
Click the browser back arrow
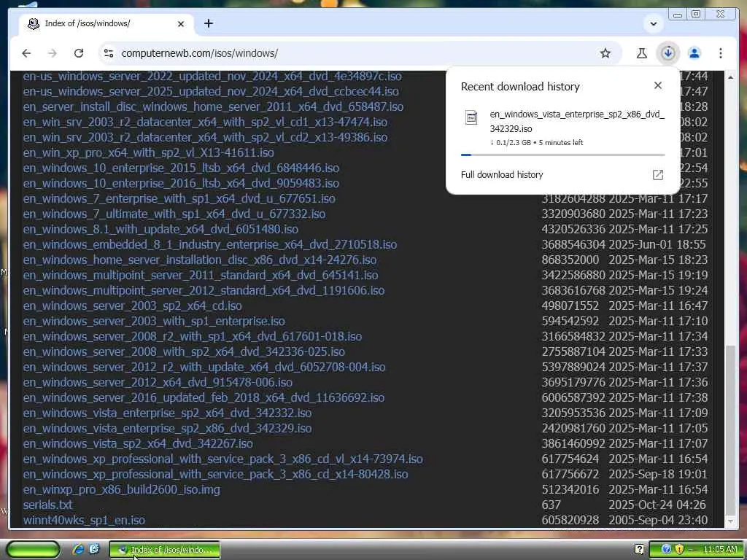pyautogui.click(x=26, y=53)
